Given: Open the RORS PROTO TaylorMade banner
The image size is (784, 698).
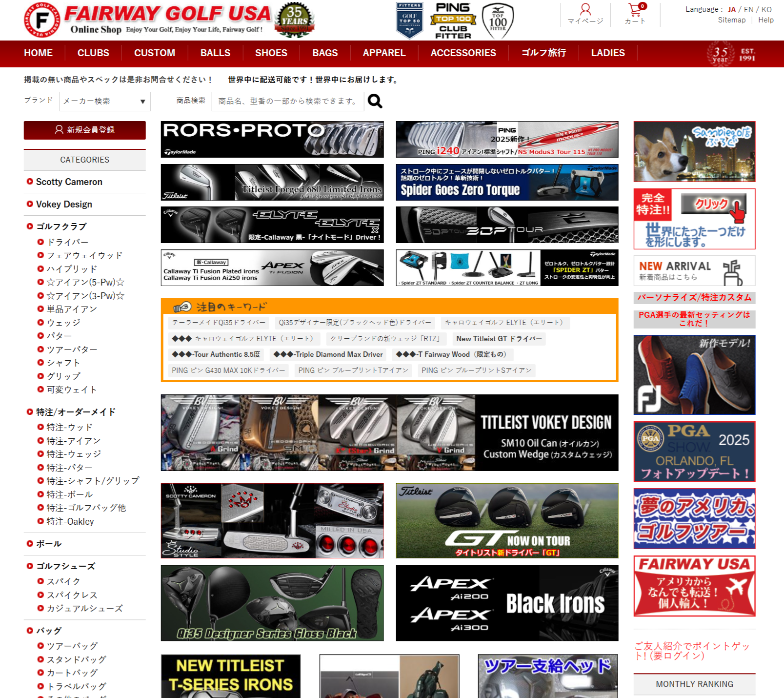Looking at the screenshot, I should tap(272, 140).
